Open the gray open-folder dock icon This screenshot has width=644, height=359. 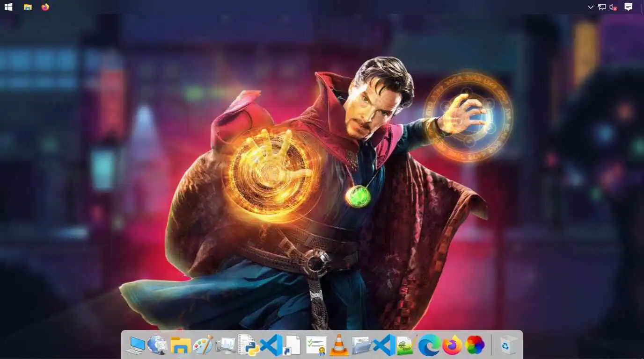[361, 345]
